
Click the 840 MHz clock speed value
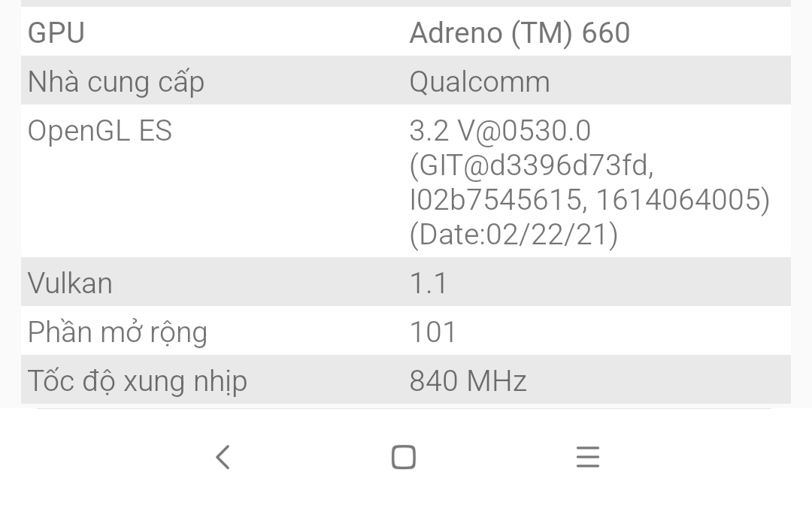(x=468, y=380)
